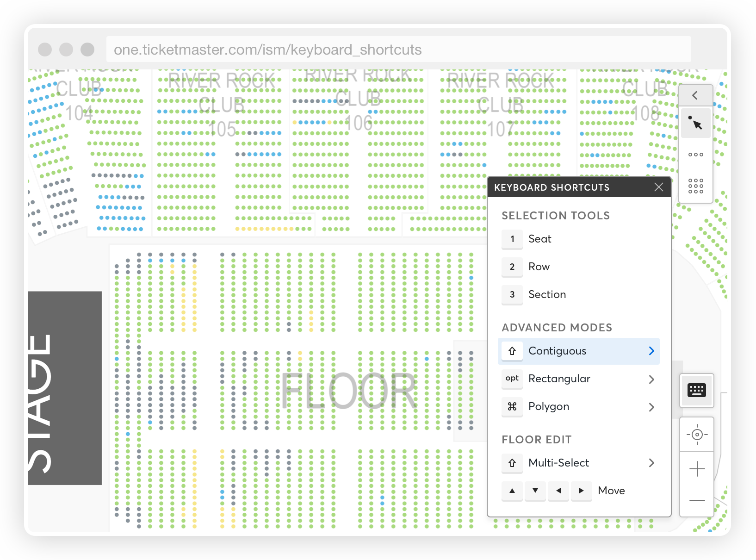This screenshot has height=560, width=756.
Task: Click the up arrow Move key
Action: tap(512, 491)
